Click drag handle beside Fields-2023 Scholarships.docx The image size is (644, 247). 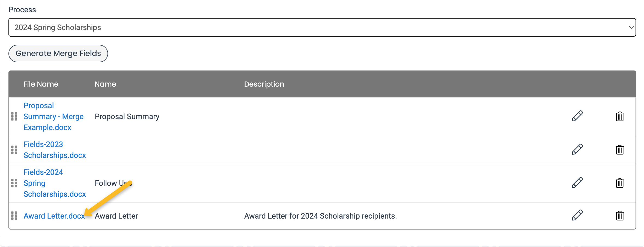tap(14, 150)
